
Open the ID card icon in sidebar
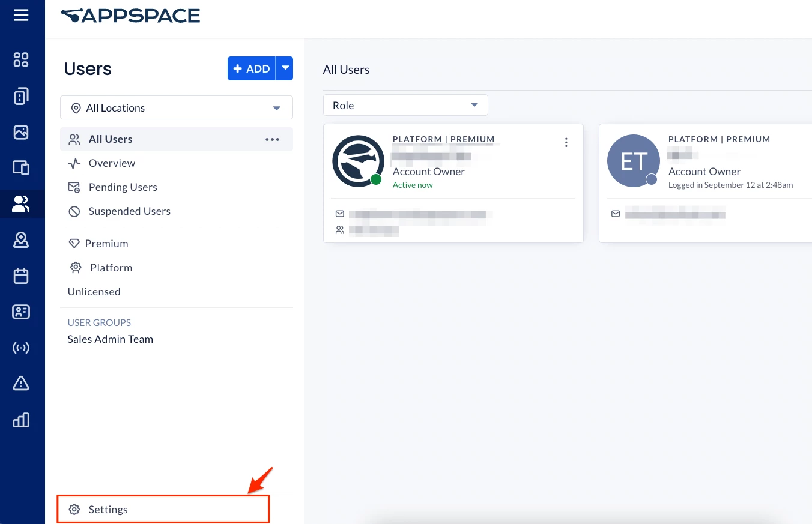[21, 312]
